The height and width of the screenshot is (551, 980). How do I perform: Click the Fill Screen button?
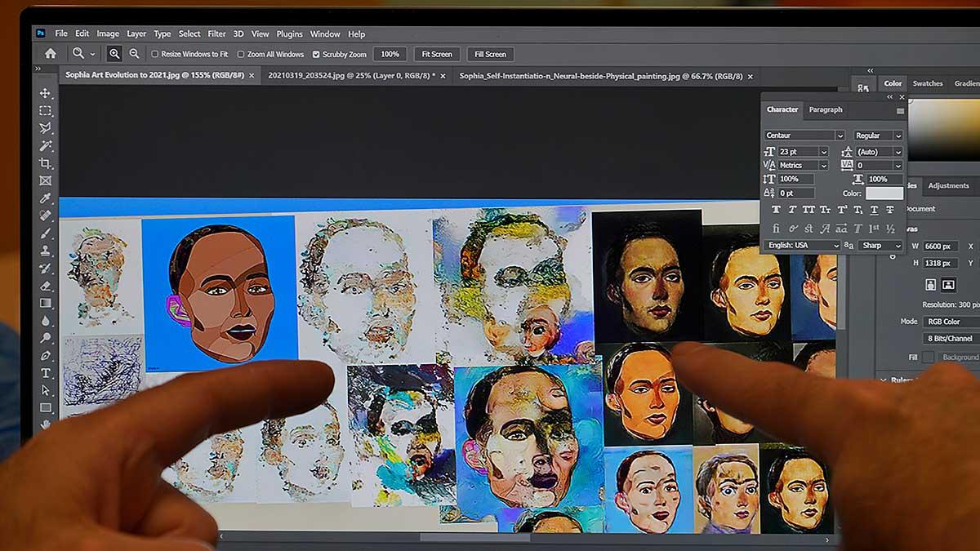pyautogui.click(x=490, y=54)
